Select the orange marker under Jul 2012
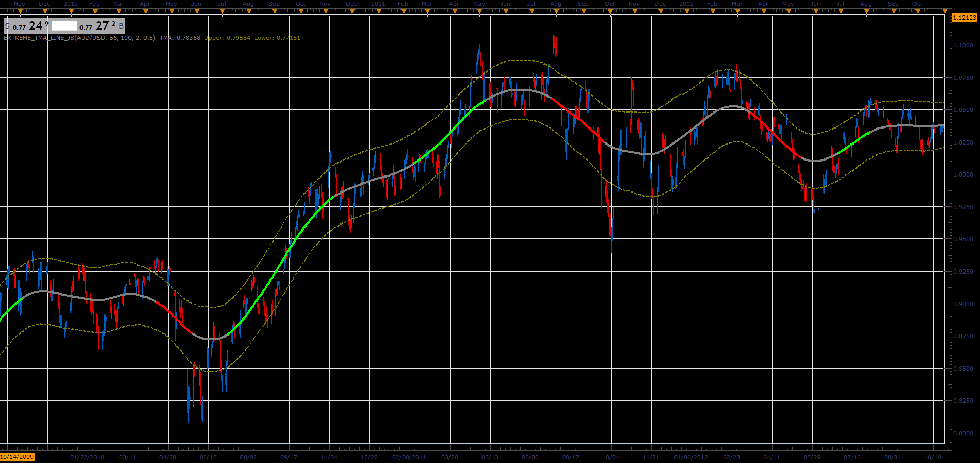 coord(841,10)
